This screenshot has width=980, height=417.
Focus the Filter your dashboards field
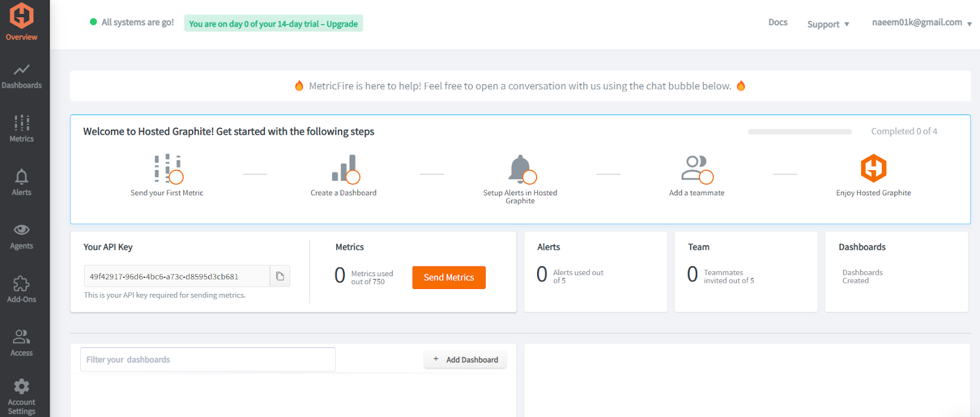point(208,359)
